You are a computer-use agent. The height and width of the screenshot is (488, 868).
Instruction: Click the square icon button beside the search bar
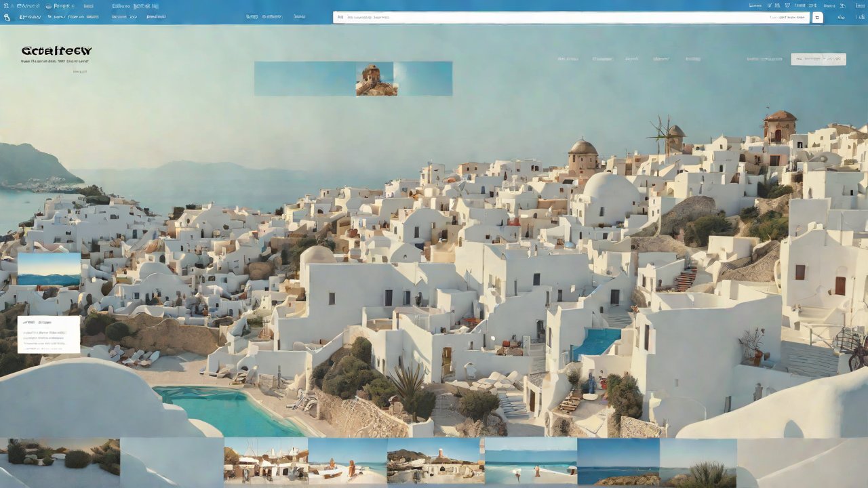[817, 18]
